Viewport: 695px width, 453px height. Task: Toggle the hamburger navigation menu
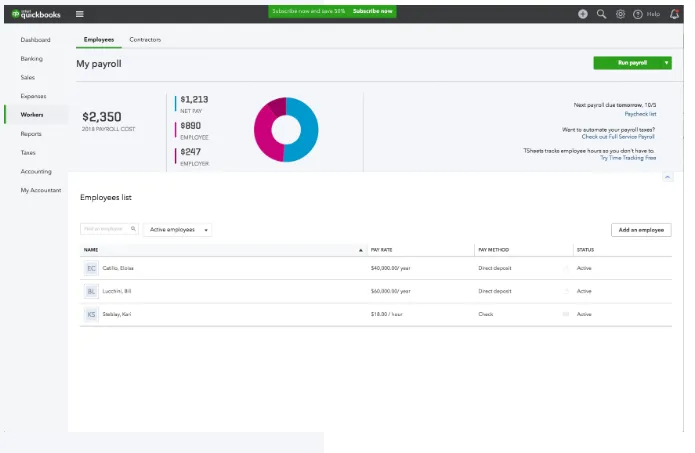[x=80, y=14]
